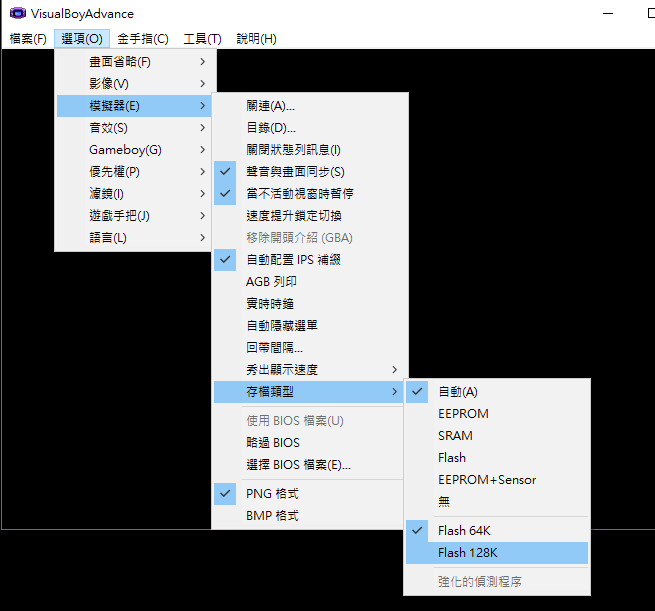The image size is (655, 611).
Task: Expand 秀出顯示速度 submenu
Action: coord(310,370)
